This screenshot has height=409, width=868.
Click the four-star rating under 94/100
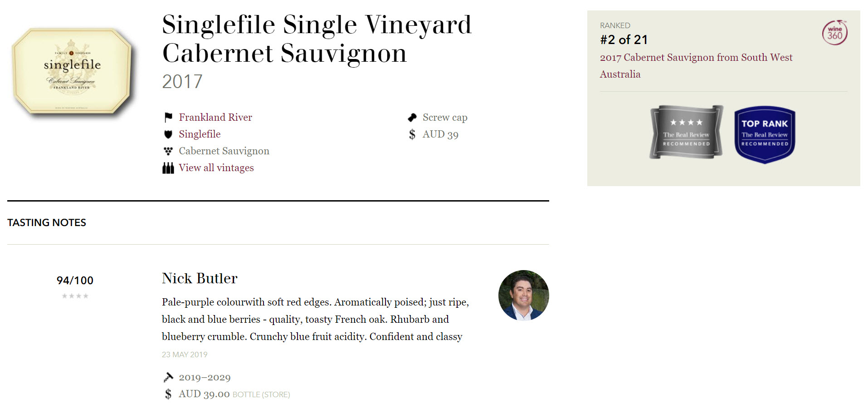point(75,296)
